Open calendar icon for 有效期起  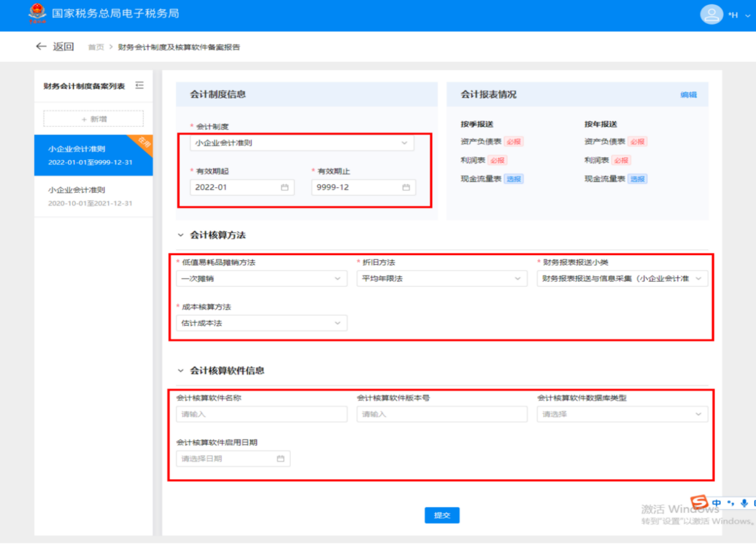pyautogui.click(x=284, y=187)
